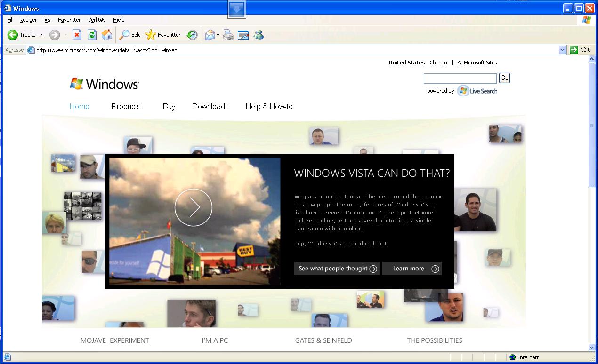Viewport: 598px width, 364px height.
Task: Open Favoritter star in toolbar
Action: (150, 35)
